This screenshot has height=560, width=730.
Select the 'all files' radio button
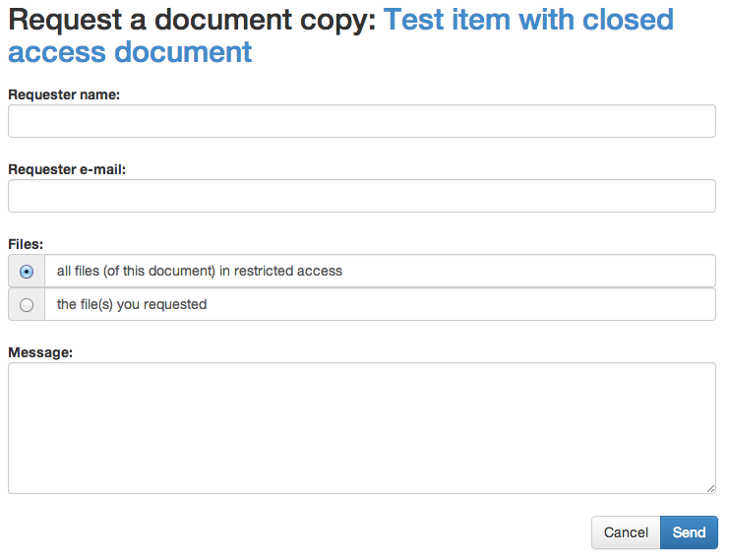click(27, 272)
